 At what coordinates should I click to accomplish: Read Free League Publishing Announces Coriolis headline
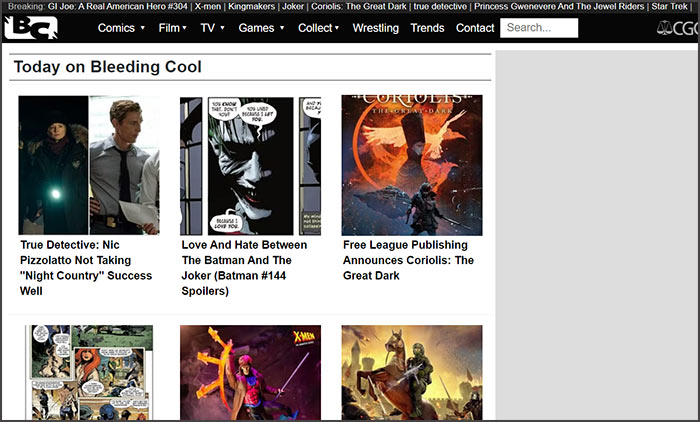pyautogui.click(x=408, y=260)
